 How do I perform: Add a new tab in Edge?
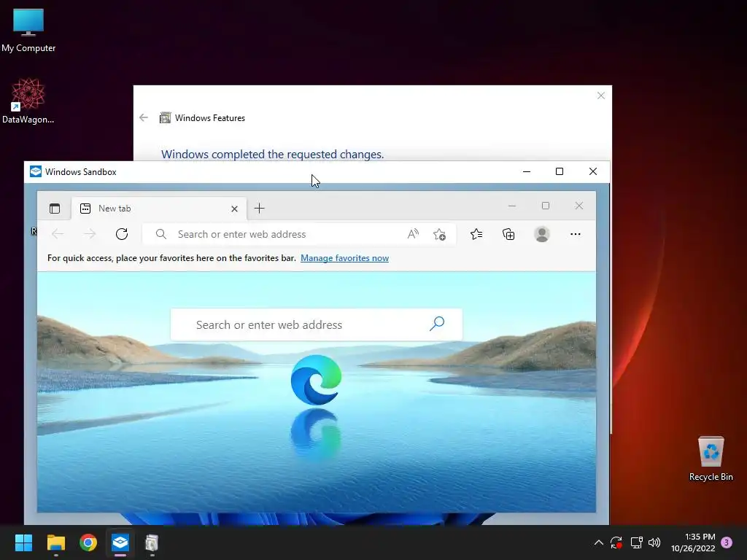click(259, 208)
